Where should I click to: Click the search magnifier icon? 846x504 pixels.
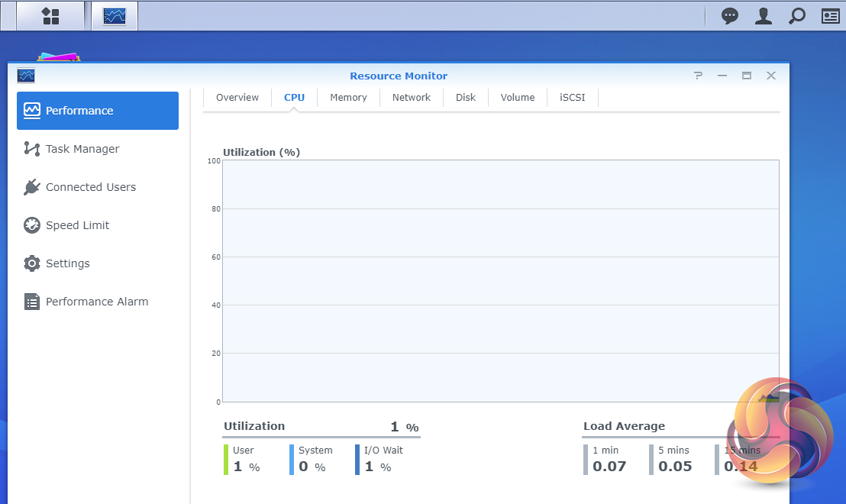(796, 16)
